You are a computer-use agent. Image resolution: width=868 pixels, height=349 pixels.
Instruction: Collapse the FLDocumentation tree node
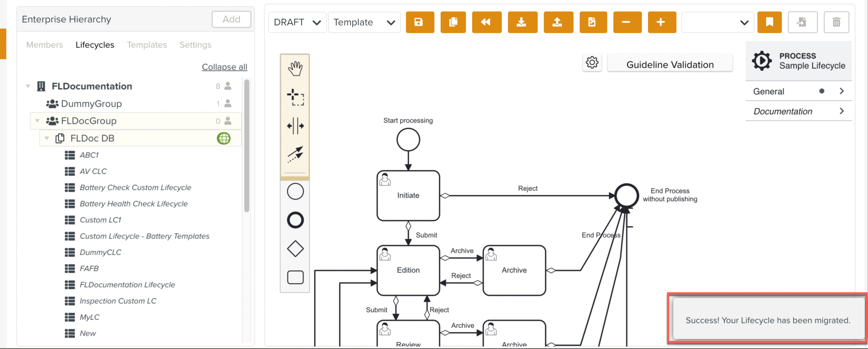pyautogui.click(x=28, y=86)
